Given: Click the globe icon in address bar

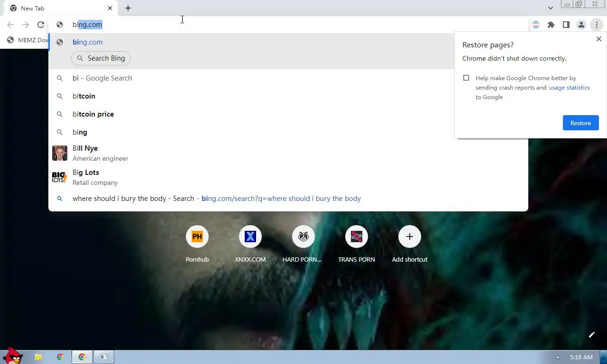Looking at the screenshot, I should point(60,25).
